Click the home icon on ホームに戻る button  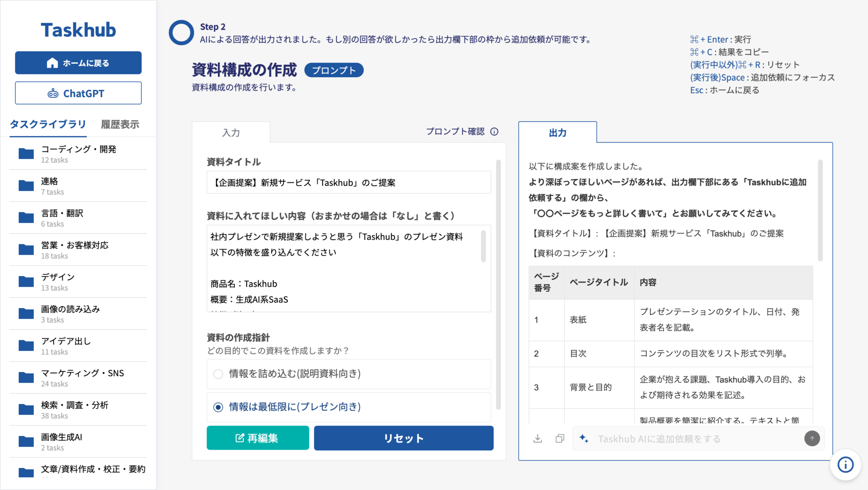click(52, 62)
